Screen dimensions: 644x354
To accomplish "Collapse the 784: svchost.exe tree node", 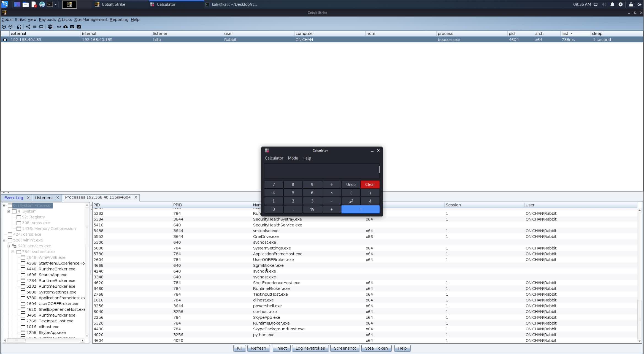I will coord(13,252).
